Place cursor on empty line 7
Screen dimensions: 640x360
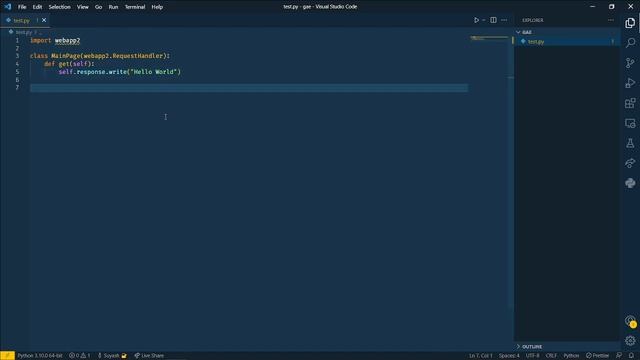pos(249,88)
